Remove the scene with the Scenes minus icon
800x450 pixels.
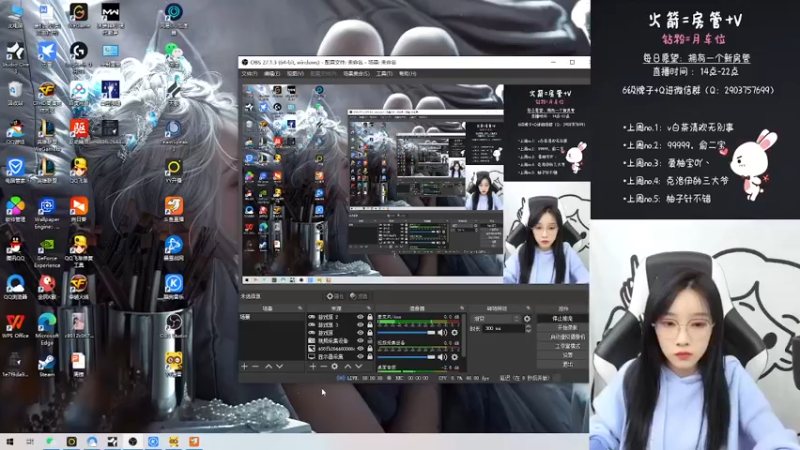[x=256, y=366]
